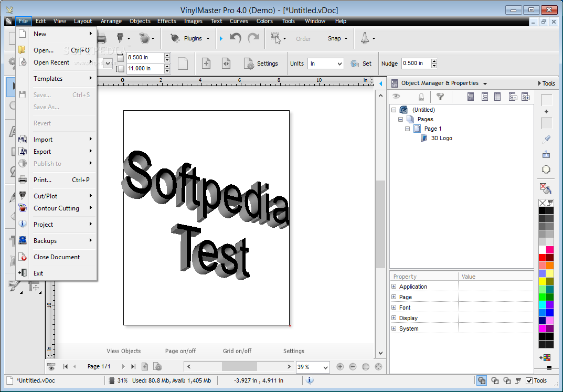Click the Redo arrow icon
The width and height of the screenshot is (563, 392).
253,38
